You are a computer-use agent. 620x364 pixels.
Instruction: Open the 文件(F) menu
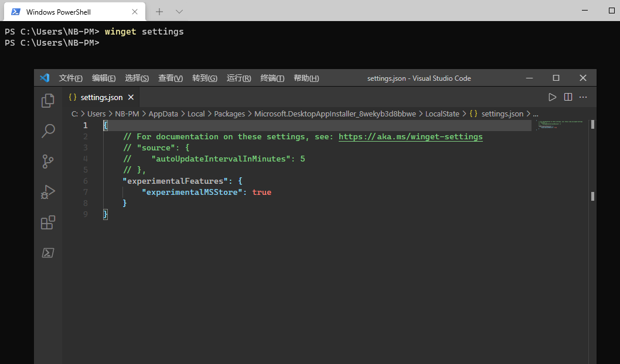[70, 78]
